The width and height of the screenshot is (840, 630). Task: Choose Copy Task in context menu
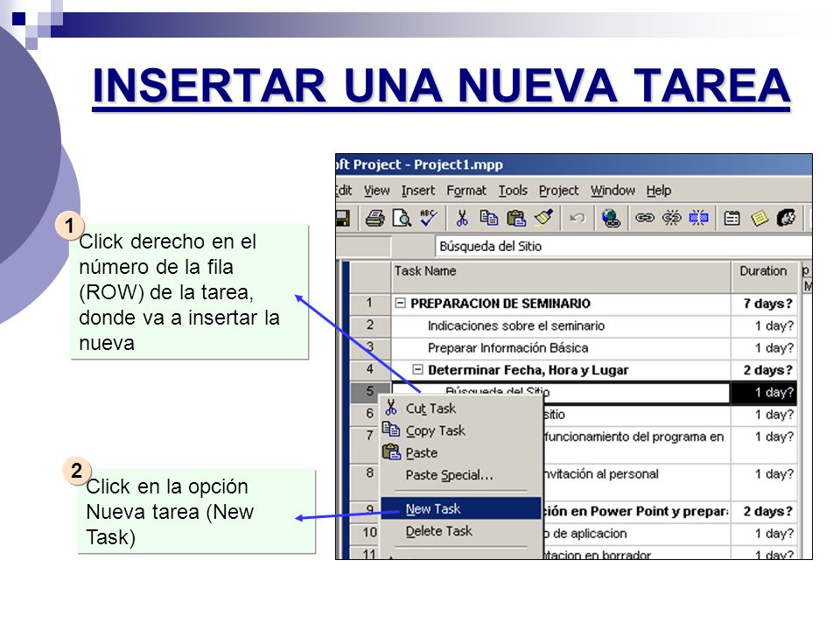tap(461, 430)
